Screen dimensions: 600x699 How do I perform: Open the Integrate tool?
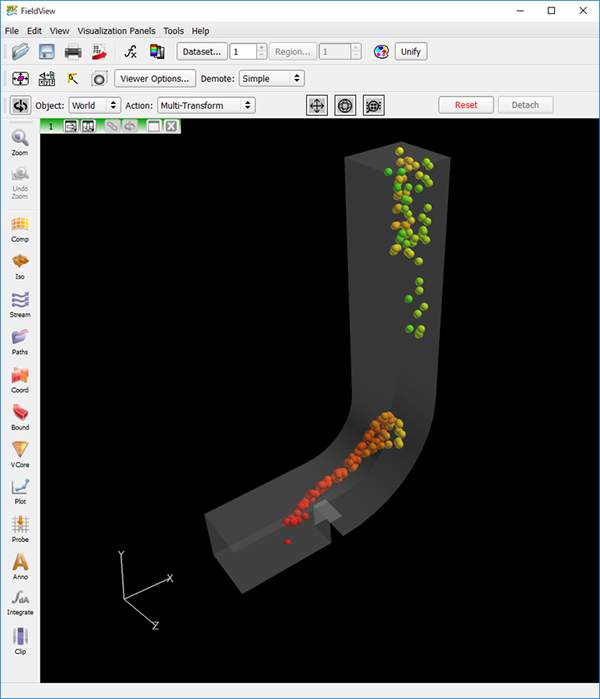pos(20,600)
